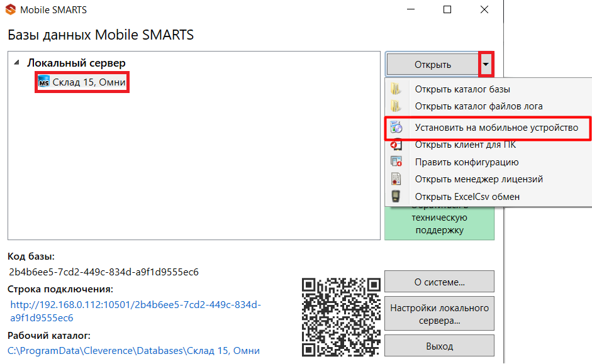Click folder icon beside Открыть каталог базы

click(396, 89)
